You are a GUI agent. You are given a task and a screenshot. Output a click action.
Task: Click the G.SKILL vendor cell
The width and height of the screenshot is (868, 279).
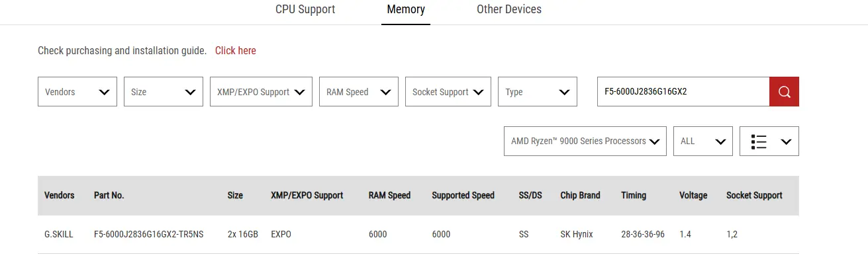coord(59,235)
